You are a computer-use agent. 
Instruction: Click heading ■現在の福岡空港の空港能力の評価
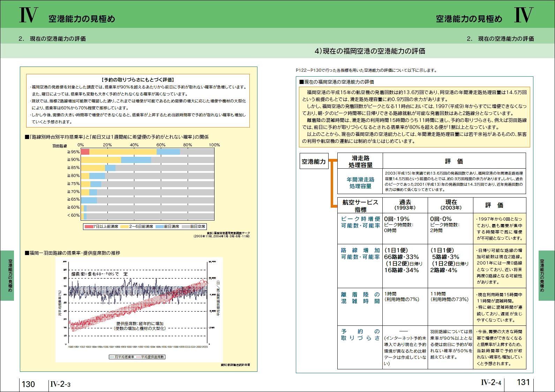[x=337, y=82]
